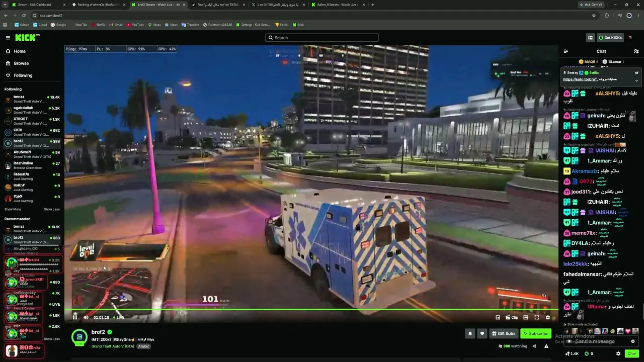Subscribe to the brof2 channel
The height and width of the screenshot is (362, 644).
536,333
